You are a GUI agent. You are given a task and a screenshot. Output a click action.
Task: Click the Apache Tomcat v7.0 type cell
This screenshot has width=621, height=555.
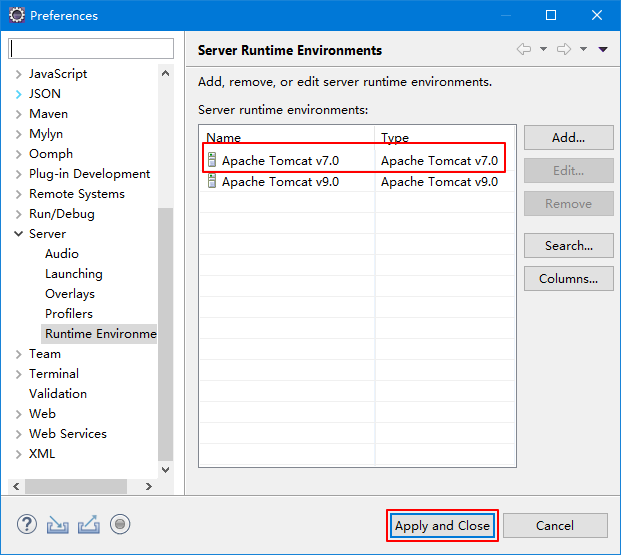tap(439, 160)
